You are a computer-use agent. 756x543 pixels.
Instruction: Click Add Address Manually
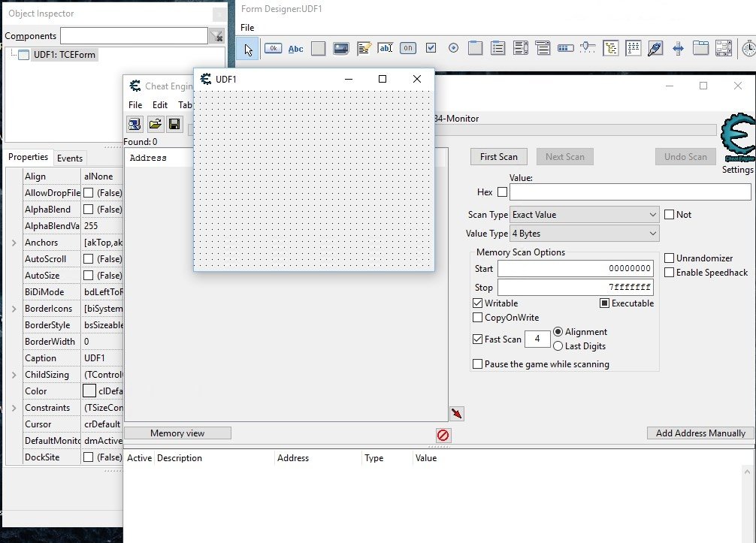700,433
